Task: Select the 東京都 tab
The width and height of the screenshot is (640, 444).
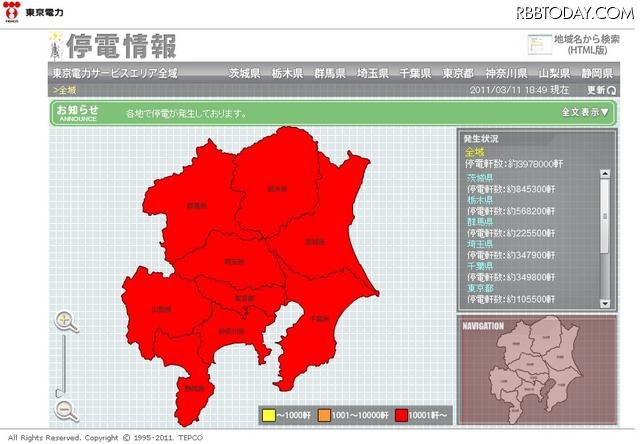Action: 458,74
